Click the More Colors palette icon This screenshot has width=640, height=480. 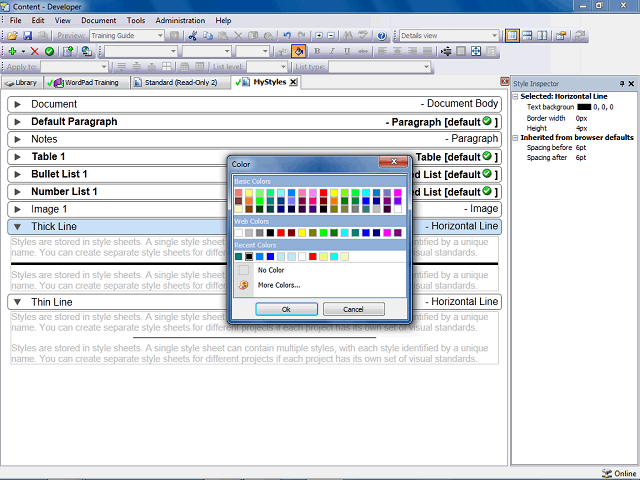point(244,285)
